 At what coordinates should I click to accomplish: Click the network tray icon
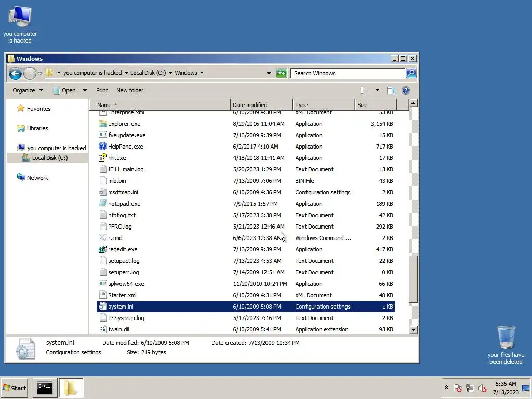coord(470,388)
